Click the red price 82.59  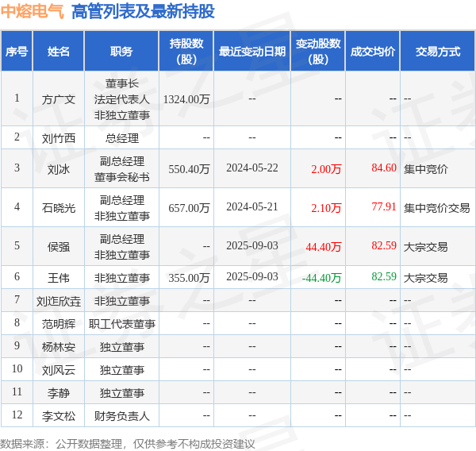(x=384, y=245)
